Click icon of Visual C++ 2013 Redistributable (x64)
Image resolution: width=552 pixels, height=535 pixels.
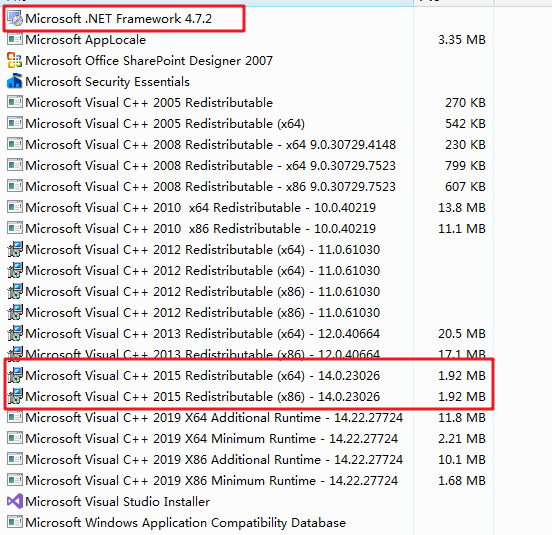(15, 333)
